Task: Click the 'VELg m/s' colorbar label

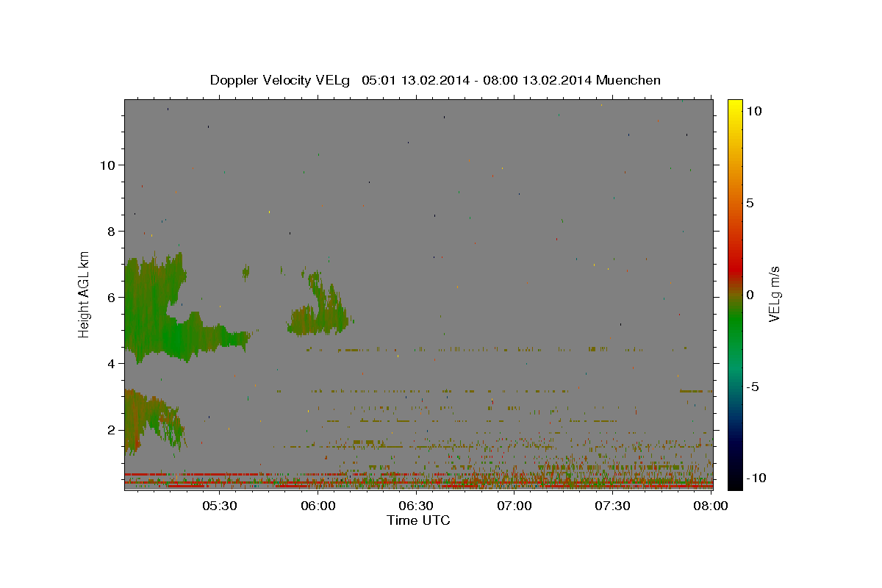Action: coord(774,295)
